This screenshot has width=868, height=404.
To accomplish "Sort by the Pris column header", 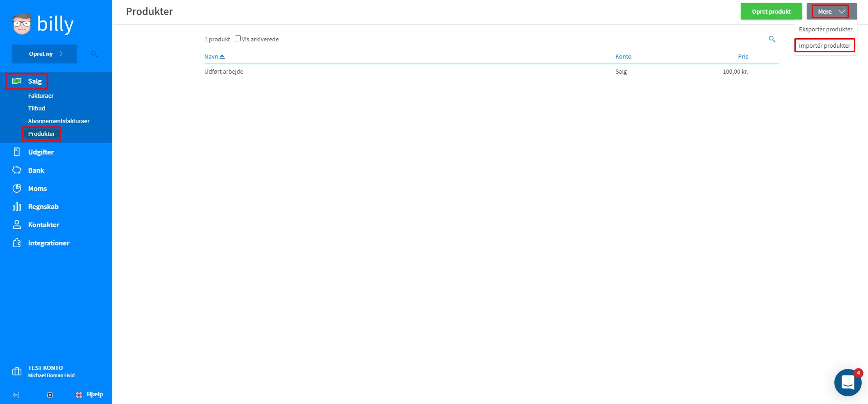I will tap(743, 56).
